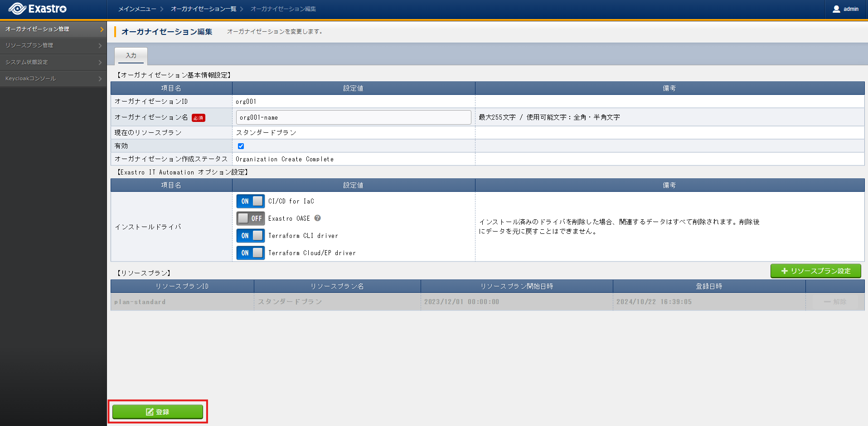The height and width of the screenshot is (426, 868).
Task: Select the 入力 tab
Action: (x=131, y=56)
